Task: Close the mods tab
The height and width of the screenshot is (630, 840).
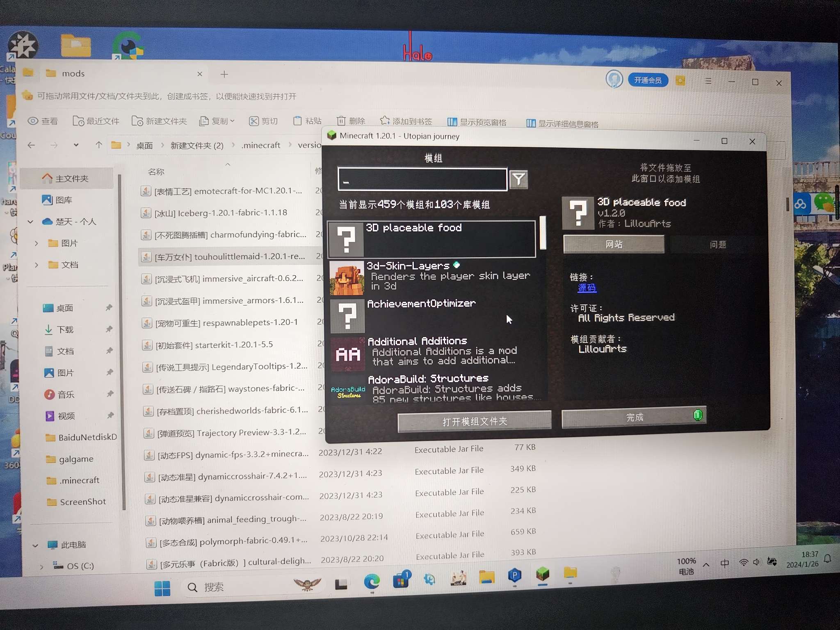Action: pyautogui.click(x=200, y=74)
